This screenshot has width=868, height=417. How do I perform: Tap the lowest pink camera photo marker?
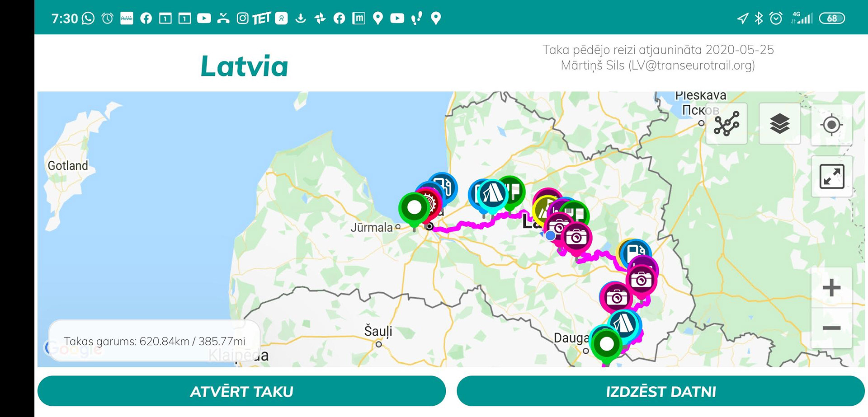tap(616, 298)
